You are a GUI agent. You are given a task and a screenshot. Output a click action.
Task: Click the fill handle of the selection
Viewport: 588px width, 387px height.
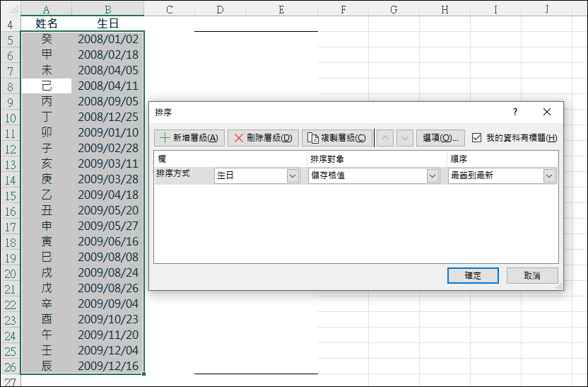pos(144,374)
